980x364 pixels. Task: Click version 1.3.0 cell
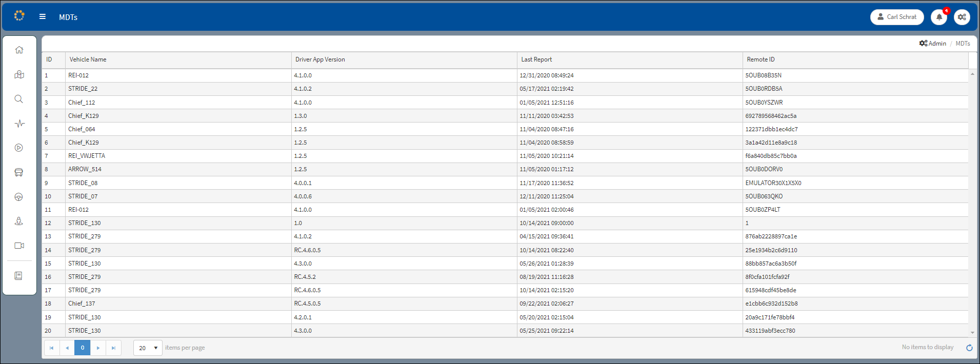tap(404, 116)
